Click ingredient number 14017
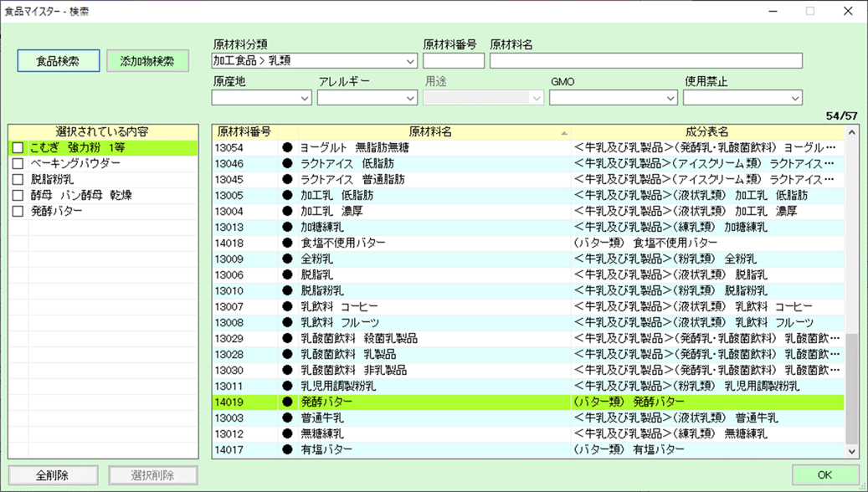This screenshot has height=492, width=868. pos(229,449)
